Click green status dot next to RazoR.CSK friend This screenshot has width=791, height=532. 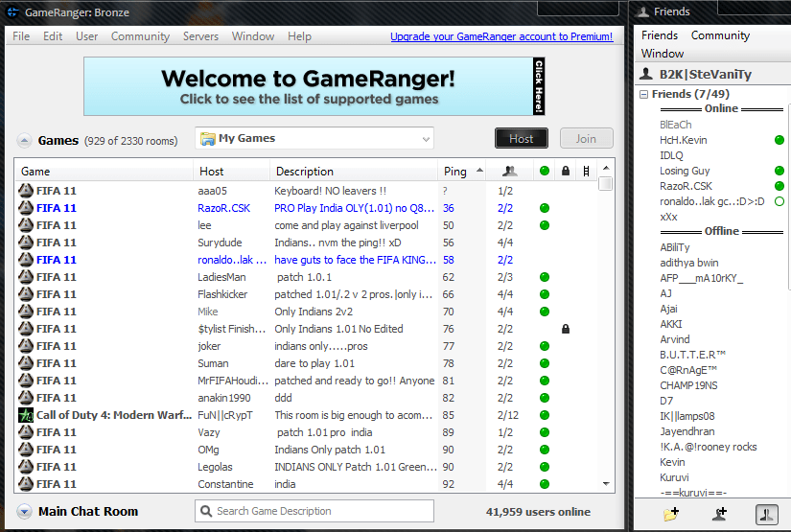click(779, 186)
